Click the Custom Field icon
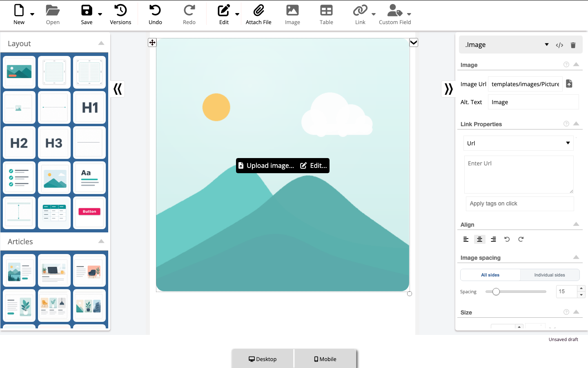Viewport: 588px width, 368px height. click(x=394, y=10)
